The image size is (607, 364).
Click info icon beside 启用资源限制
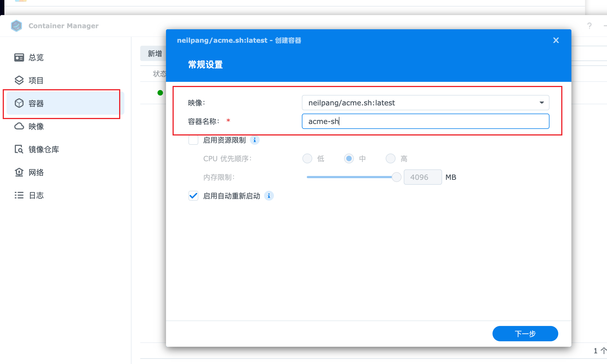coord(255,140)
